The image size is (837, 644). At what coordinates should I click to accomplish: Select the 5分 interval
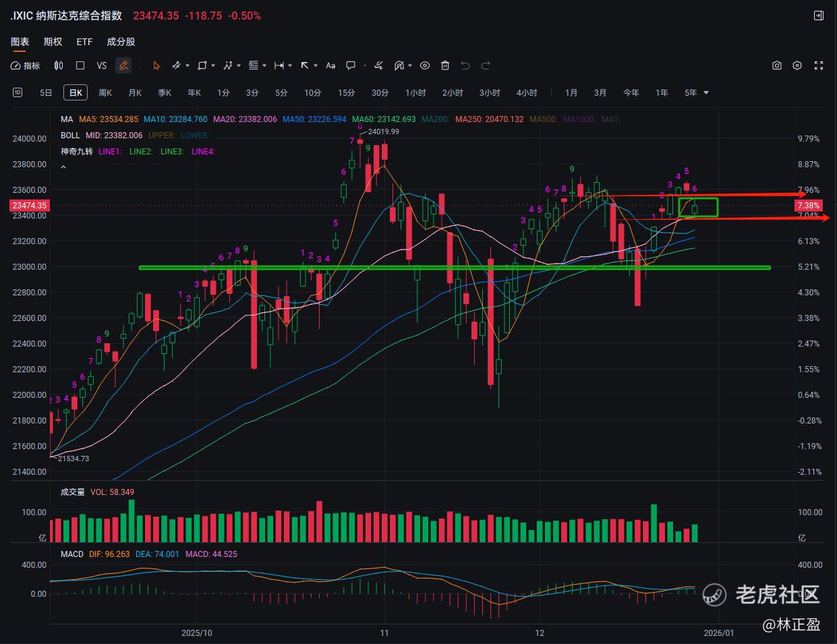(281, 93)
